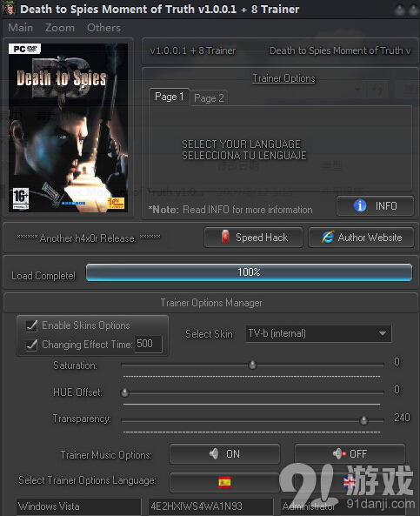Screen dimensions: 420x516
Task: Adjust the Transparency slider handle
Action: tap(363, 420)
